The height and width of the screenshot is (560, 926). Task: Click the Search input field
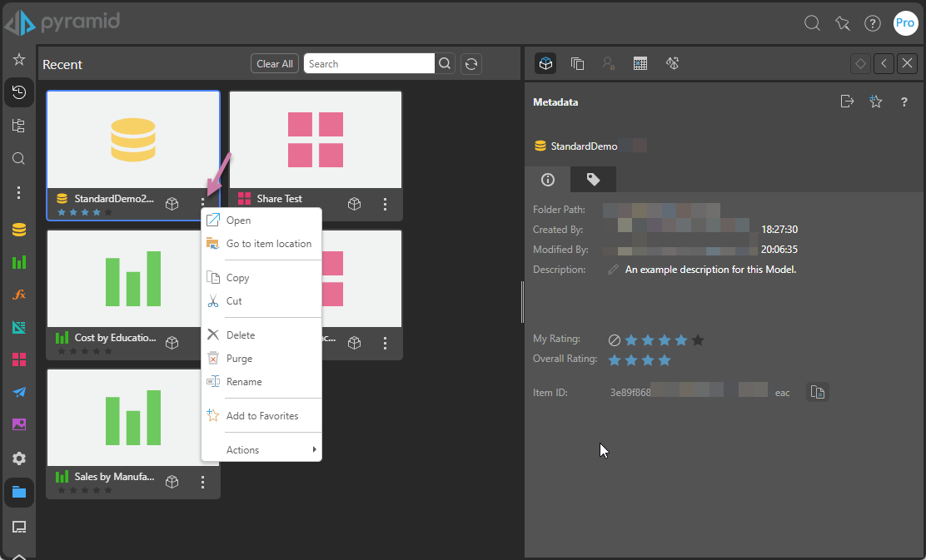[x=368, y=64]
